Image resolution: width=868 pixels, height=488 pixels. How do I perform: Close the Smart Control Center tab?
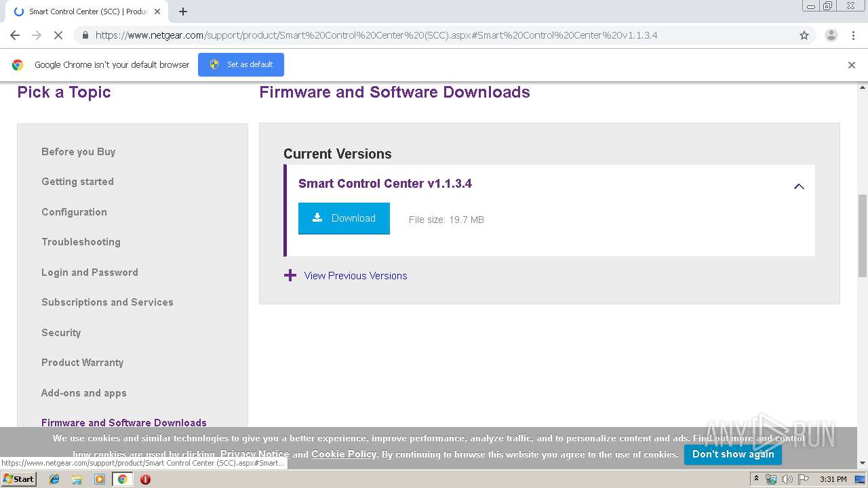158,12
